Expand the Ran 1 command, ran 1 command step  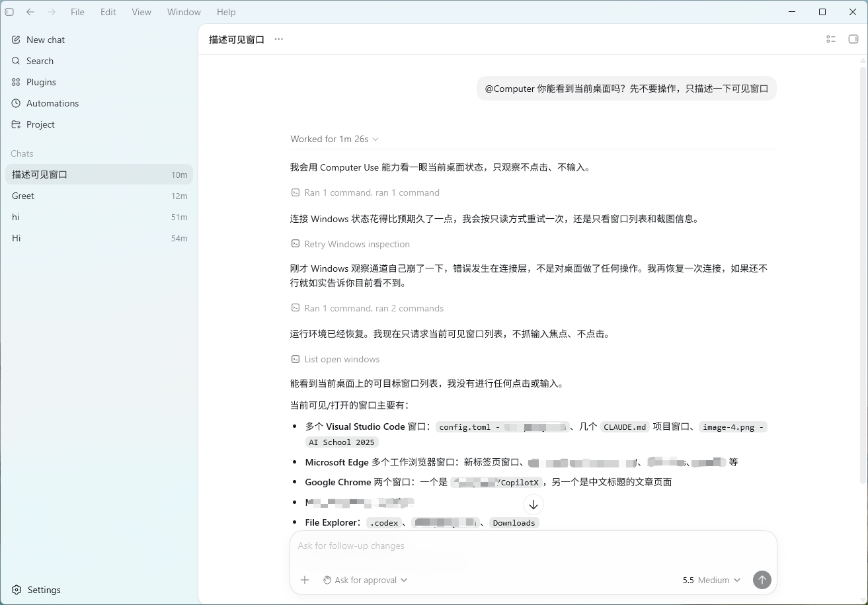click(x=365, y=192)
